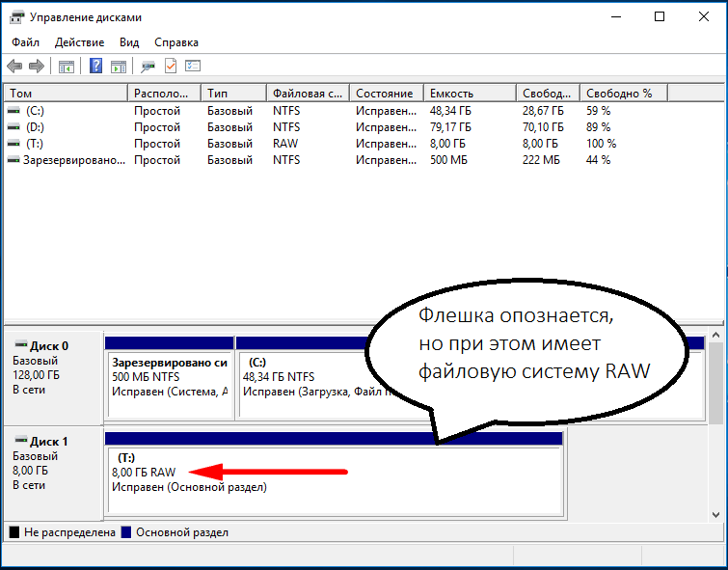Click the 222 МБ free space cell
Viewport: 728px width, 570px height.
(x=541, y=160)
